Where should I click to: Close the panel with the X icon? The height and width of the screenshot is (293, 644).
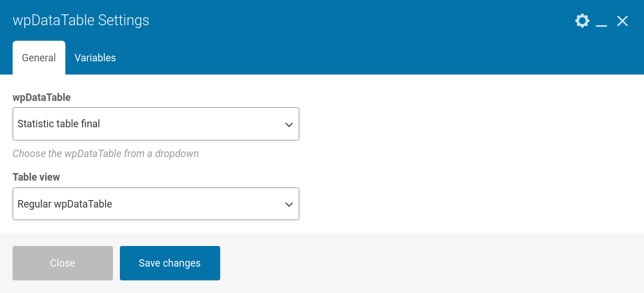click(x=623, y=21)
